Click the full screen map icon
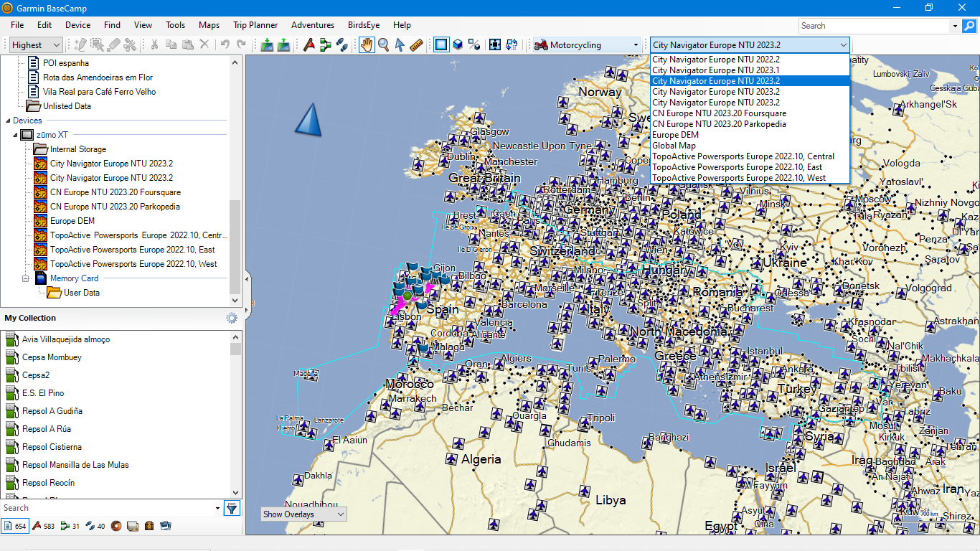980x551 pixels. tap(495, 44)
